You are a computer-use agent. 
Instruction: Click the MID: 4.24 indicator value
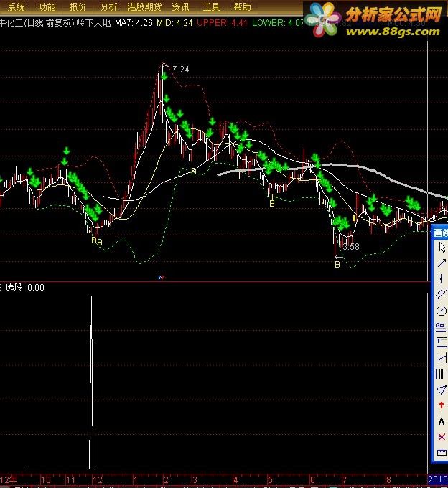click(174, 23)
